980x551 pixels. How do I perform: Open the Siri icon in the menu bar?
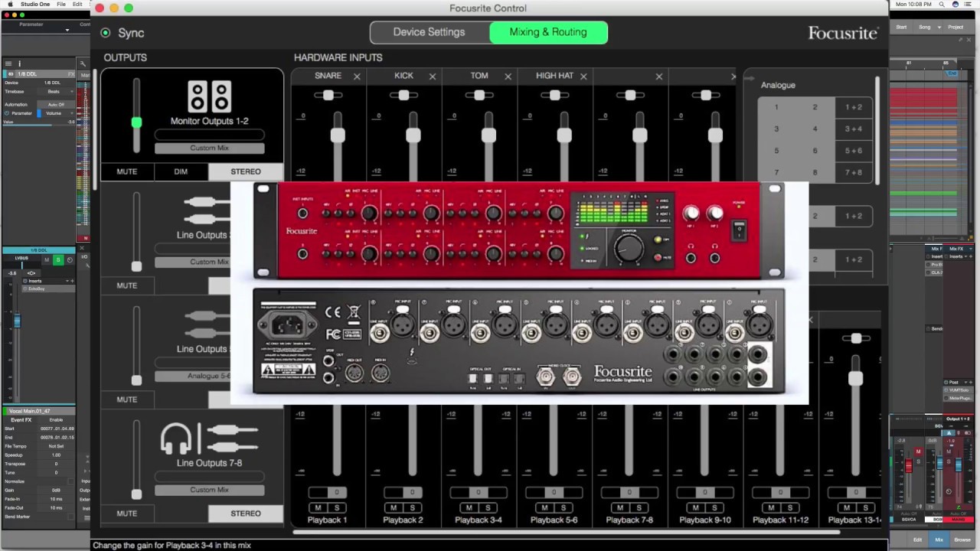coord(957,5)
